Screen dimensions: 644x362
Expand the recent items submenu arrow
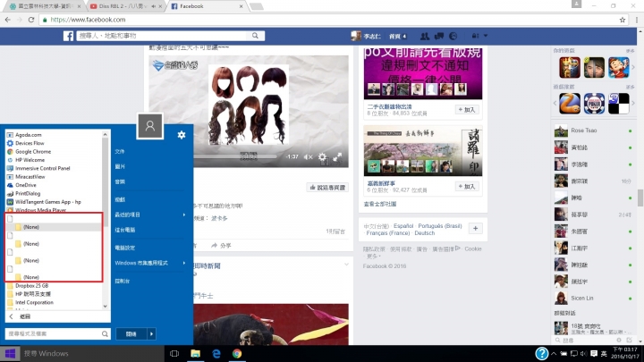(184, 215)
